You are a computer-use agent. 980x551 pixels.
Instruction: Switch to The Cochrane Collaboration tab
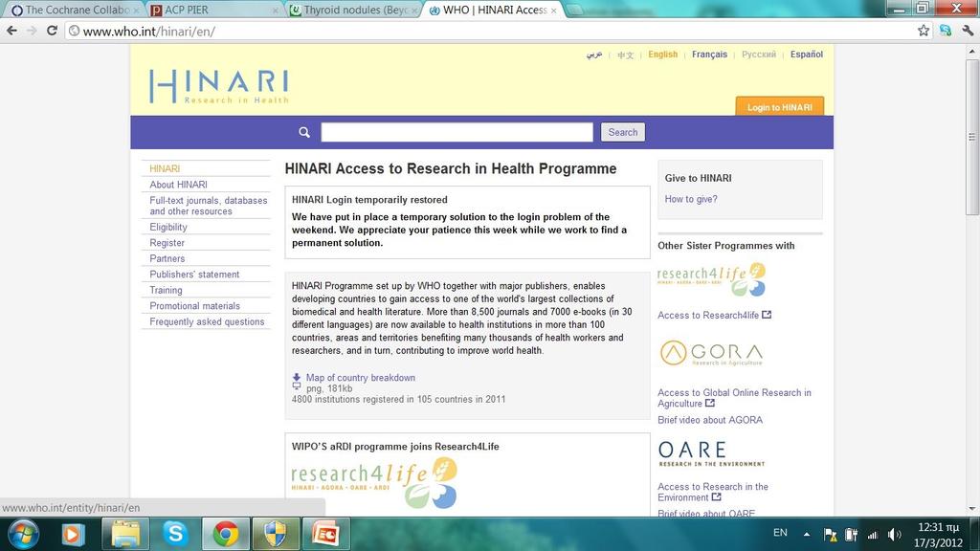74,10
